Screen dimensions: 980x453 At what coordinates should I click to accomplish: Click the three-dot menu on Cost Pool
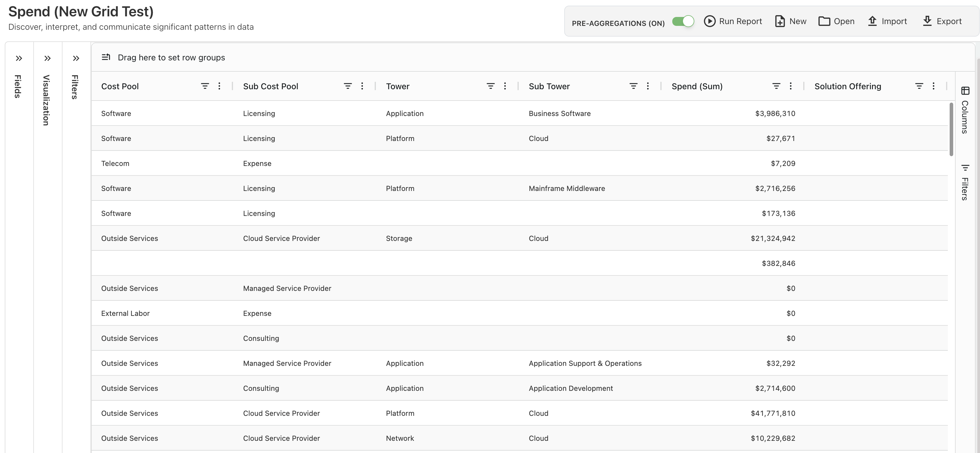click(219, 86)
